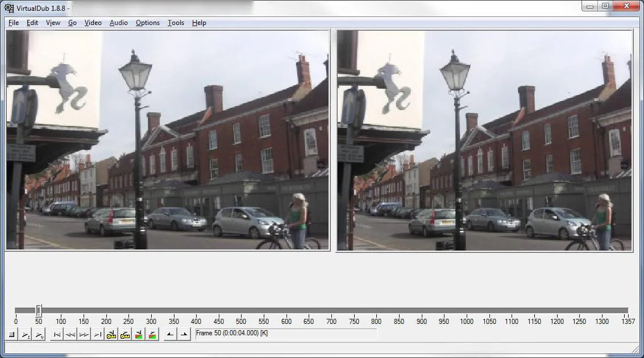Click the Frame 50 position field
Screen dimensions: 644x358
286,334
